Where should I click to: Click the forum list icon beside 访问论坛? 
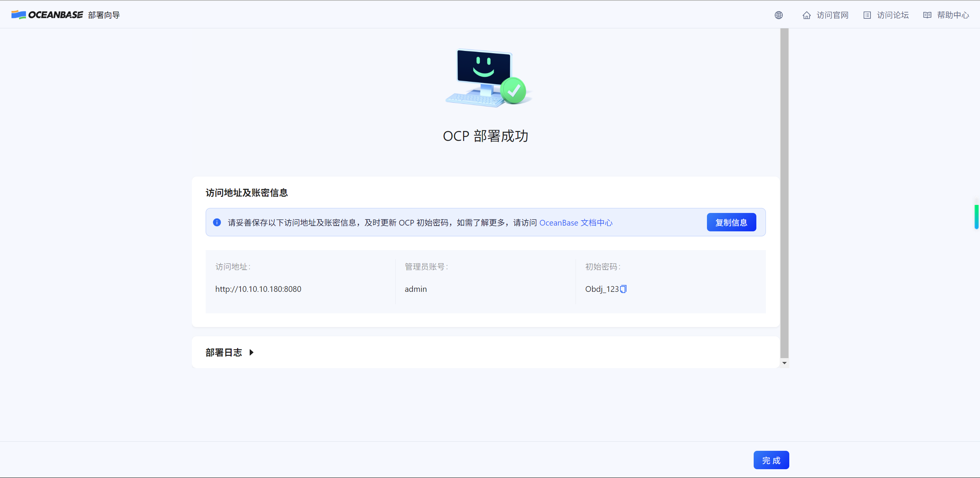point(867,15)
